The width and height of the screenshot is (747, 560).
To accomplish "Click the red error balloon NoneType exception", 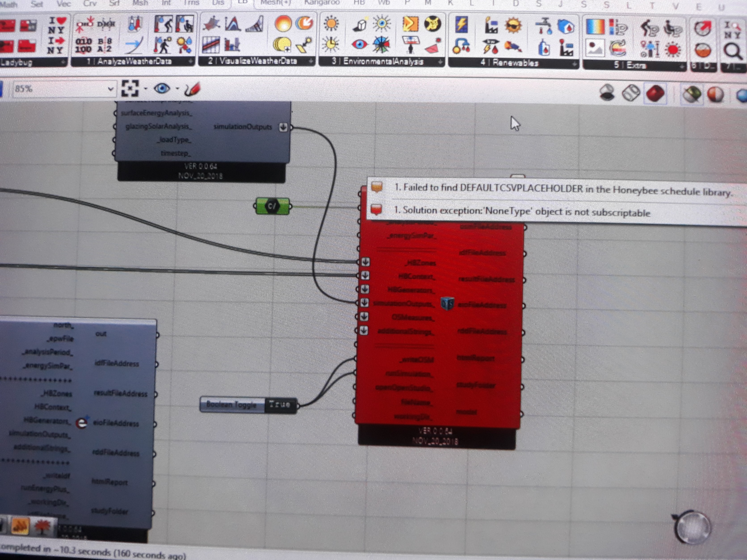I will point(376,210).
